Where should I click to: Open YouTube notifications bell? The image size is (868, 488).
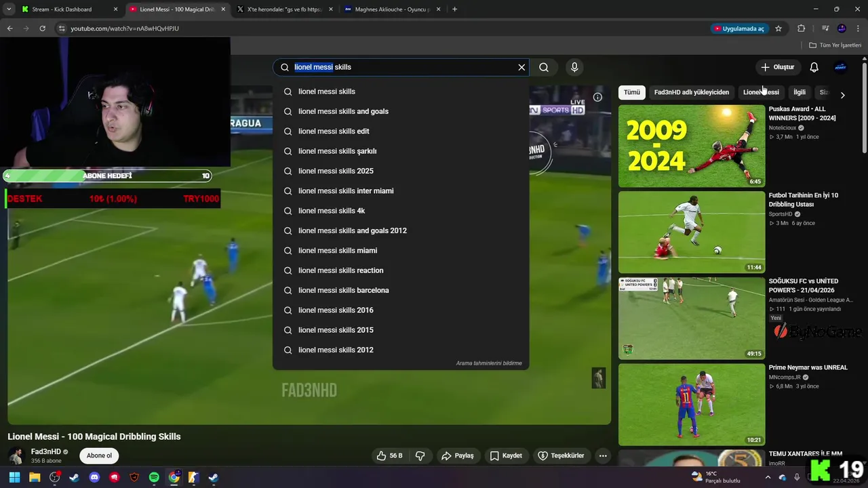[x=814, y=67]
